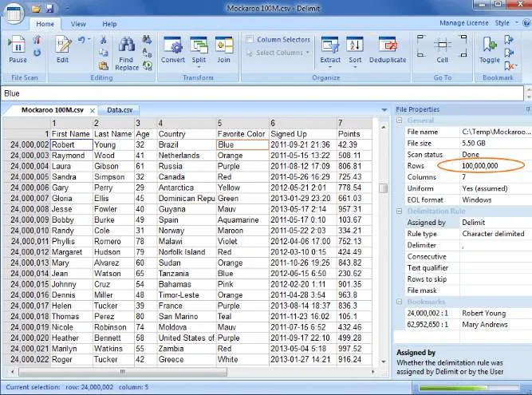Image resolution: width=532 pixels, height=395 pixels.
Task: Enable the Column Selectors checkbox
Action: 250,40
